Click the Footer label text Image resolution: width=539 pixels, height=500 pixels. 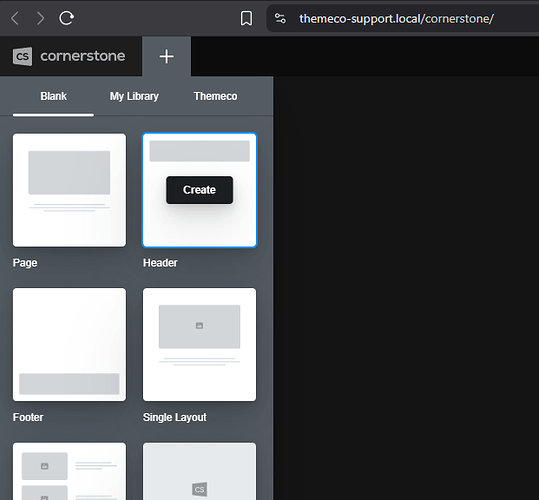click(28, 417)
